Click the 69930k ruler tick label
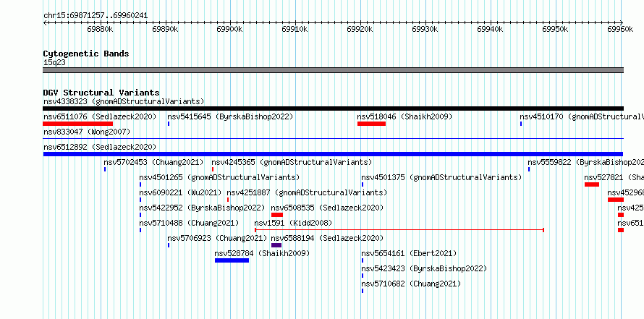Viewport: 644px width, 319px height. [x=425, y=29]
